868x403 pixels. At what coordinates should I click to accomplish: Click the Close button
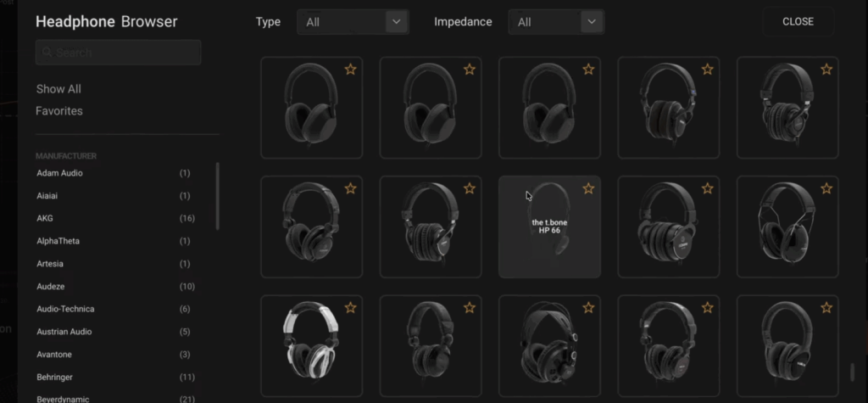[798, 22]
